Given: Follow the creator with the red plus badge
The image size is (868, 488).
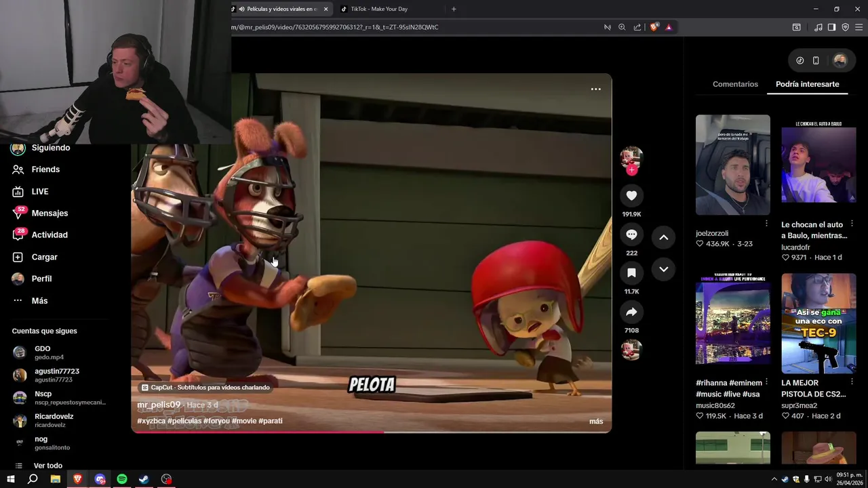Looking at the screenshot, I should (x=631, y=170).
